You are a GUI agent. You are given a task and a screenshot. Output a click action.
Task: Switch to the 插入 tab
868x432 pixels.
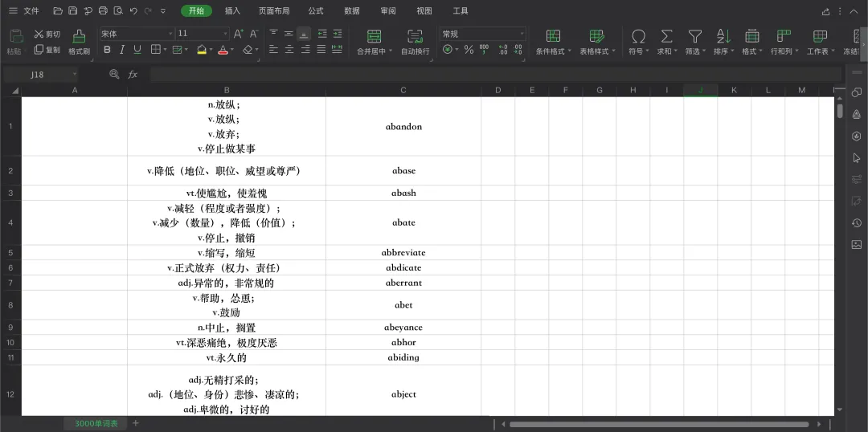[x=232, y=11]
